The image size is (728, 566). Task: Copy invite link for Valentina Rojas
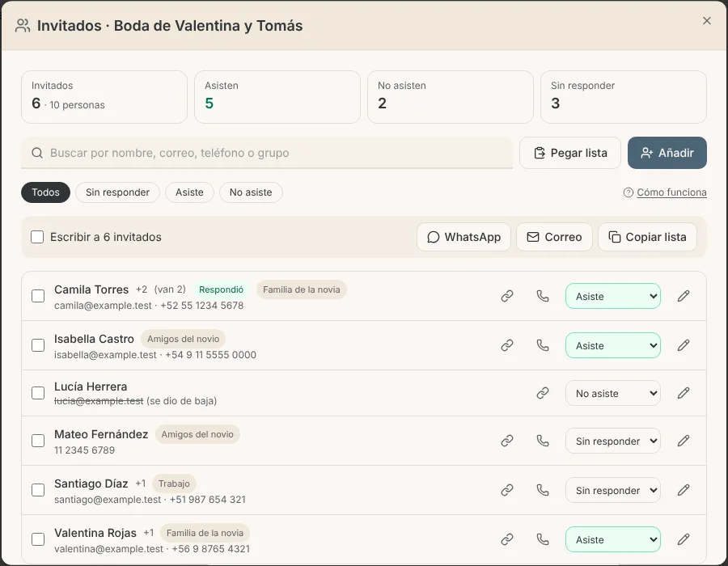pos(507,539)
